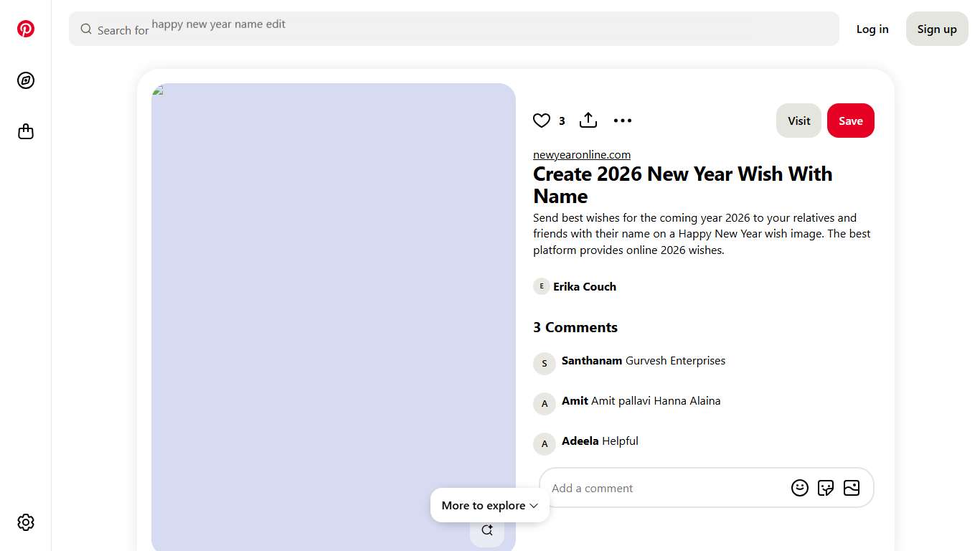Click Santhanam's commenter avatar
Screen dimensions: 980x551
pyautogui.click(x=545, y=364)
